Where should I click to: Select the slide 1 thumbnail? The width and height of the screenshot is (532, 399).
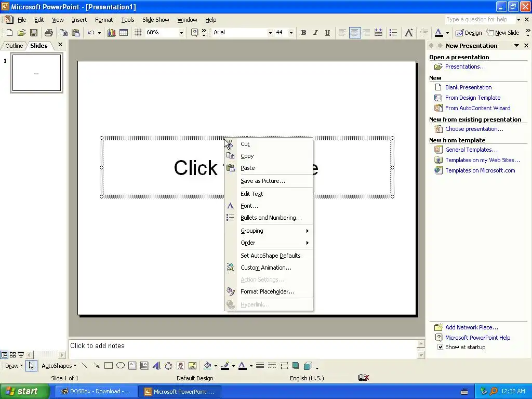pos(37,73)
